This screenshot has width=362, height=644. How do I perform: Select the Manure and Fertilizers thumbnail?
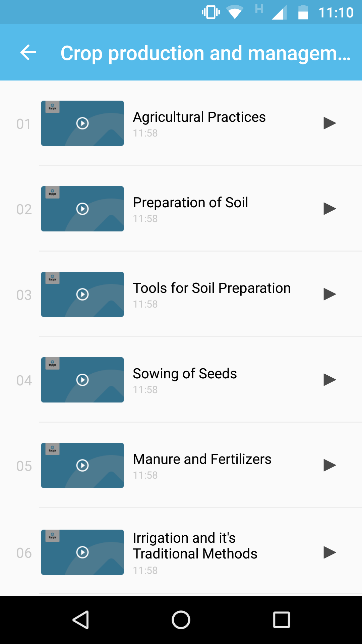[x=82, y=465]
